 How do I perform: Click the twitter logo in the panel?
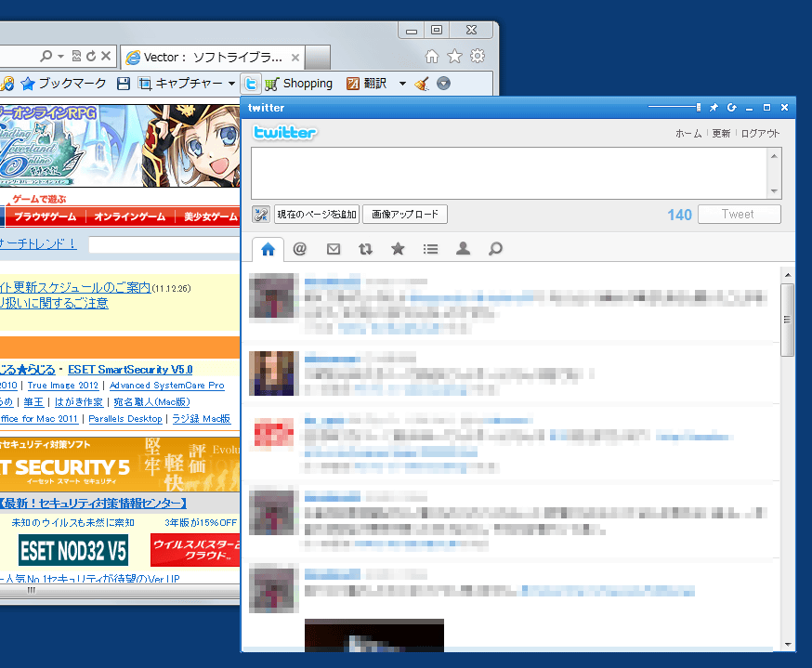[285, 133]
